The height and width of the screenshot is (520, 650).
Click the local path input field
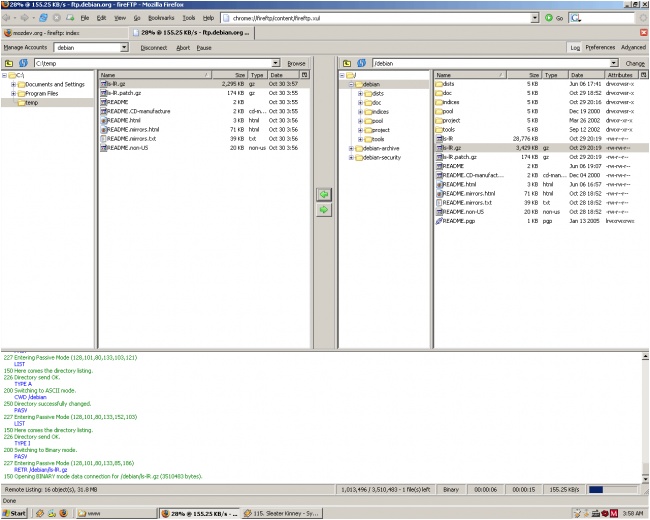[x=153, y=63]
